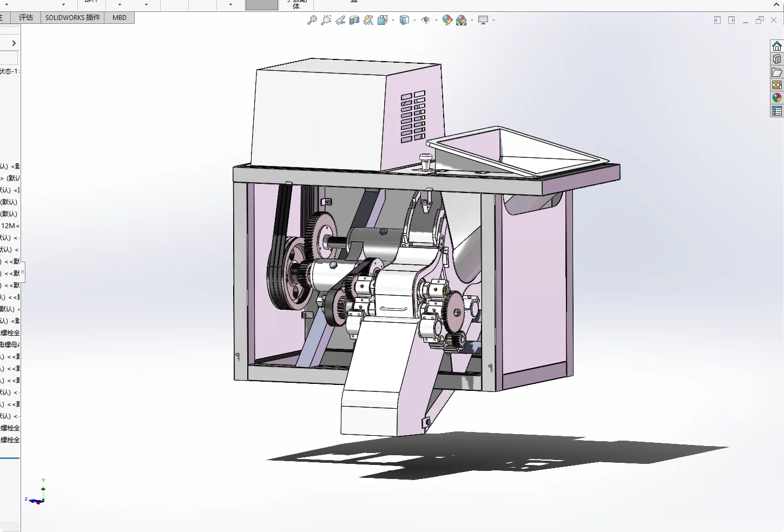Open the Edit Appearance tool
Image resolution: width=784 pixels, height=532 pixels.
[447, 20]
